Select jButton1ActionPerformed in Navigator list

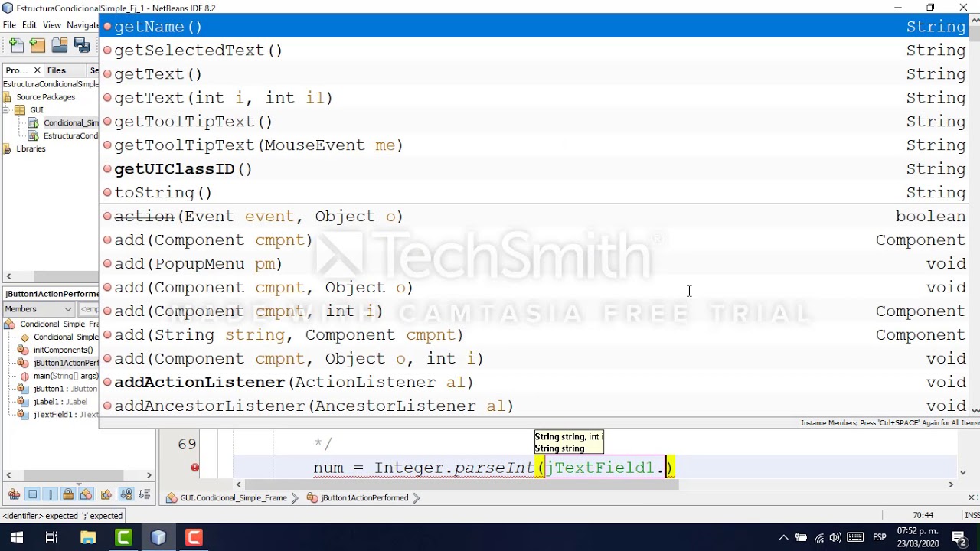[x=66, y=364]
